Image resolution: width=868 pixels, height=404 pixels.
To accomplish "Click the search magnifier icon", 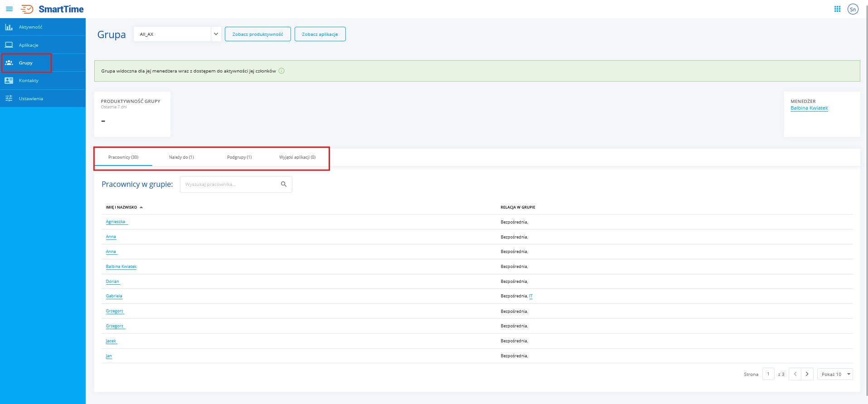I will [x=284, y=184].
